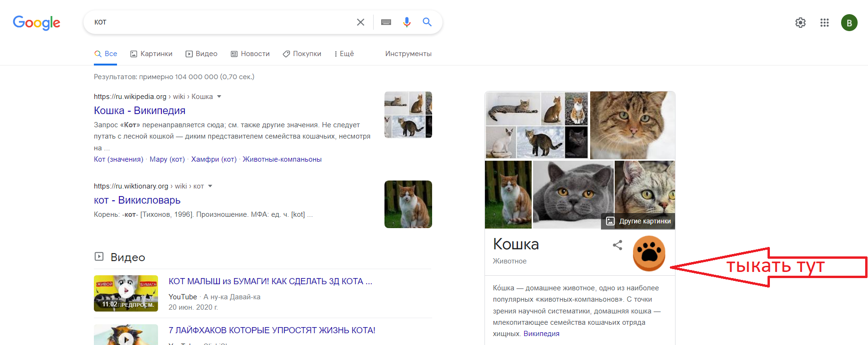Open the Википедия link in the panel description

[x=542, y=334]
